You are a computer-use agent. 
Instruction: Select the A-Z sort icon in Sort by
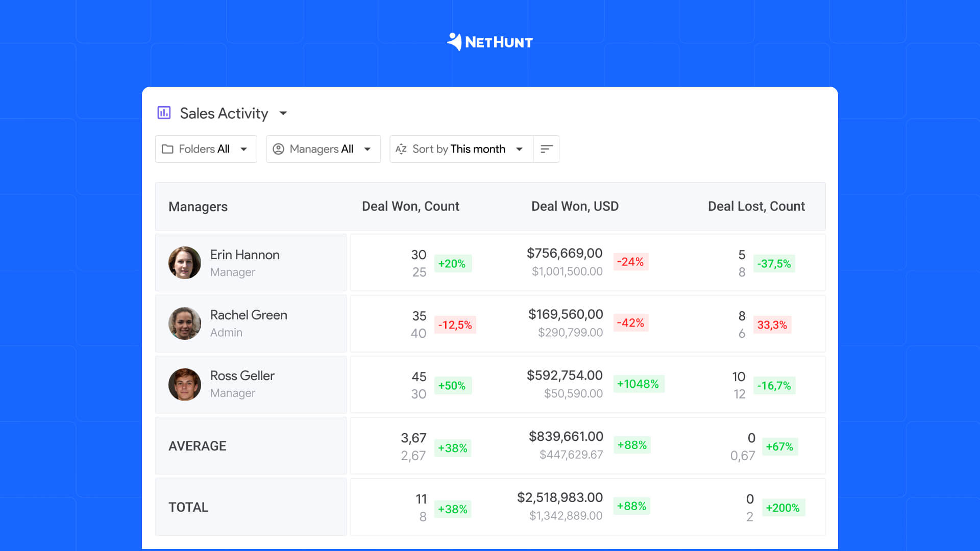(x=401, y=149)
